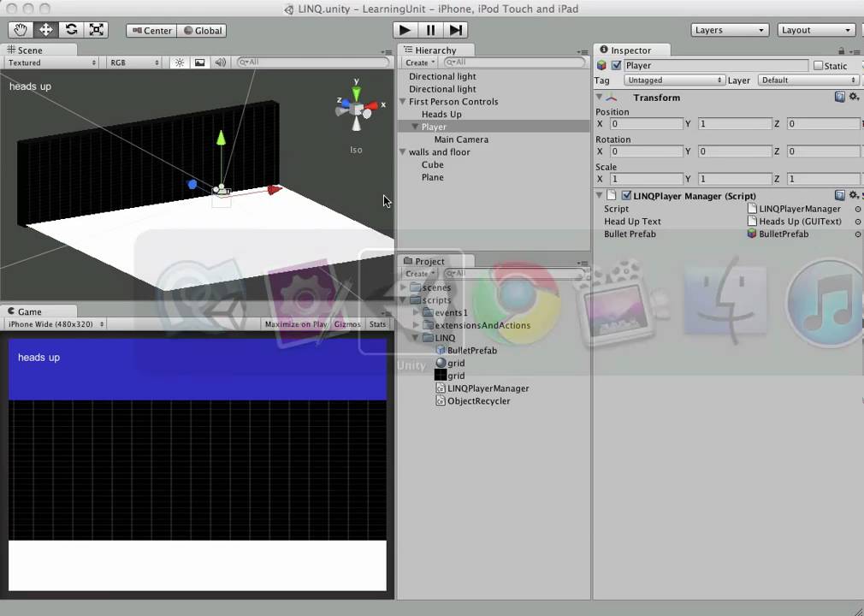This screenshot has width=864, height=616.
Task: Open Transform help book icon
Action: pyautogui.click(x=840, y=97)
